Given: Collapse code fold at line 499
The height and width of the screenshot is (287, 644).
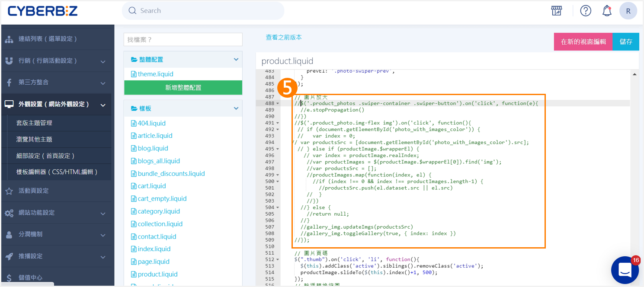Looking at the screenshot, I should pyautogui.click(x=278, y=175).
